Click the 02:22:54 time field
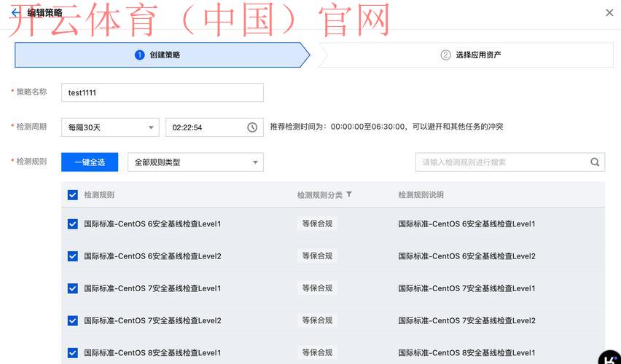Screen dimensions: 621x364 pos(215,127)
